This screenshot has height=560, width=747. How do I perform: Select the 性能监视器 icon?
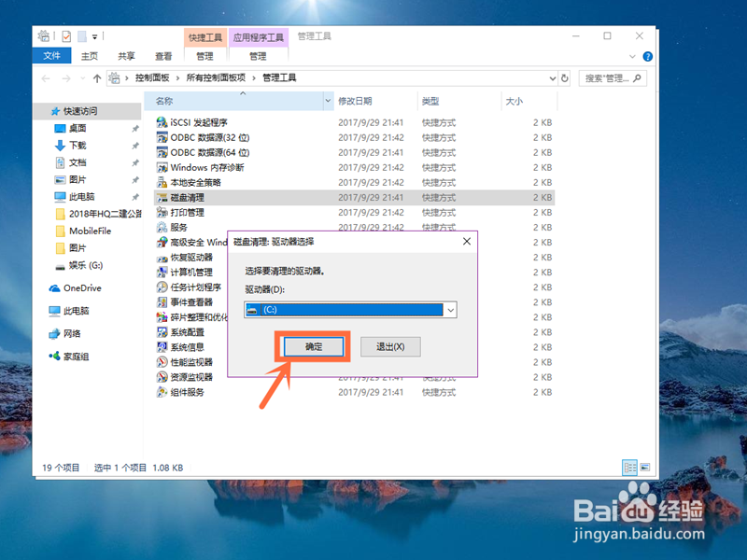point(162,362)
